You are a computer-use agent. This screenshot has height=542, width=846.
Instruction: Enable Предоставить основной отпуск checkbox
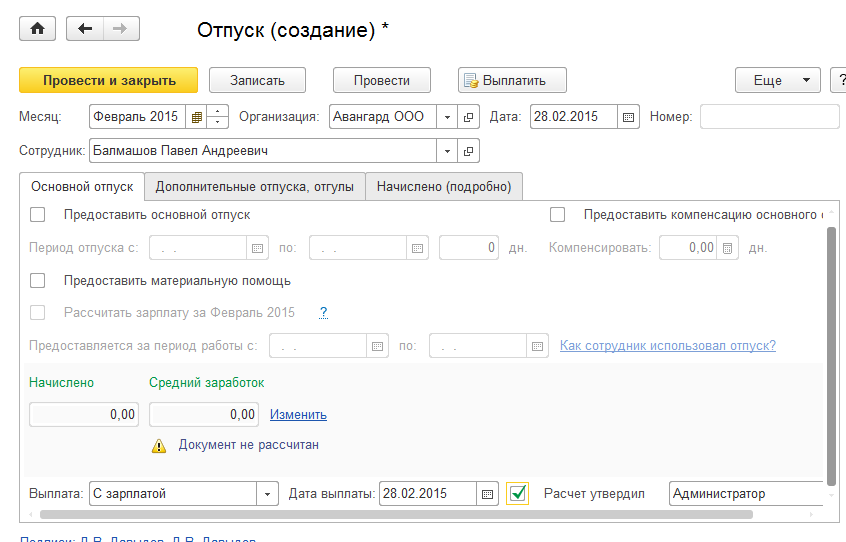(x=38, y=214)
